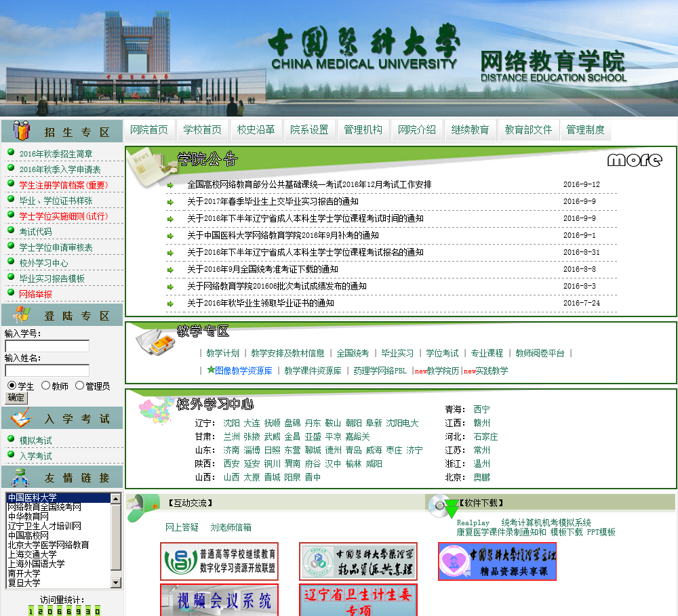Open the 教育部文件 nav tab

[x=528, y=129]
